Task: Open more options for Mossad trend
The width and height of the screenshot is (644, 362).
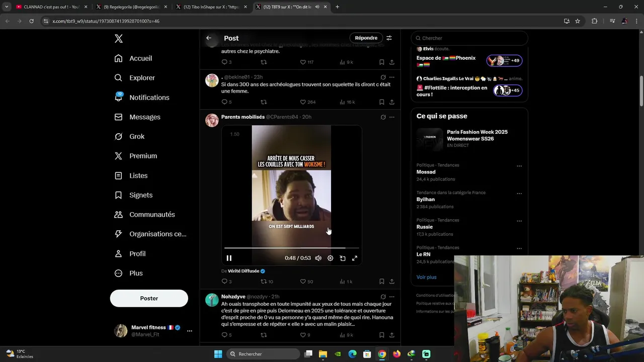Action: pos(519,166)
